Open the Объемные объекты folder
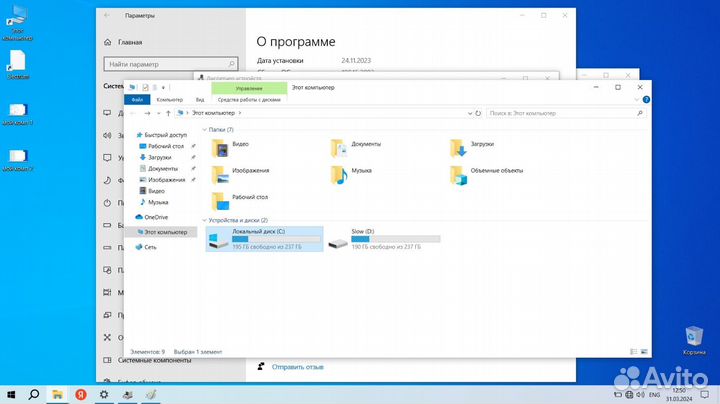Screen dimensions: 720x404 click(x=486, y=174)
